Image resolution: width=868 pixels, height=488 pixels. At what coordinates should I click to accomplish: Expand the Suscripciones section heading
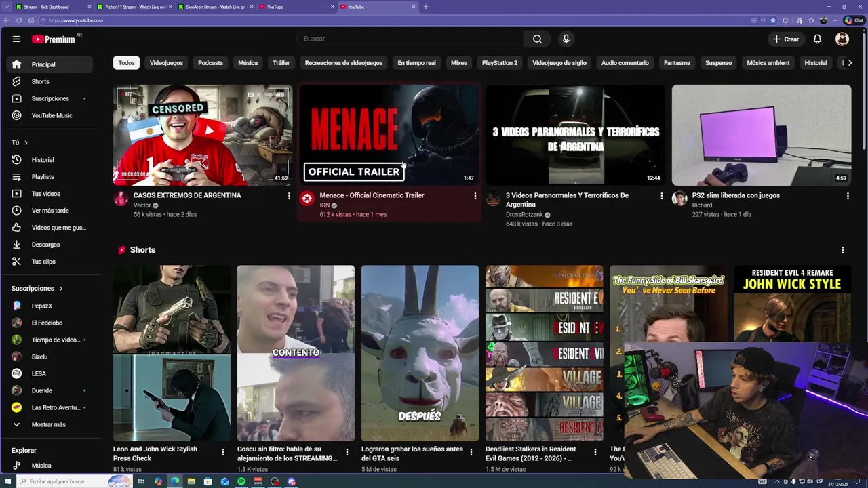pyautogui.click(x=37, y=289)
